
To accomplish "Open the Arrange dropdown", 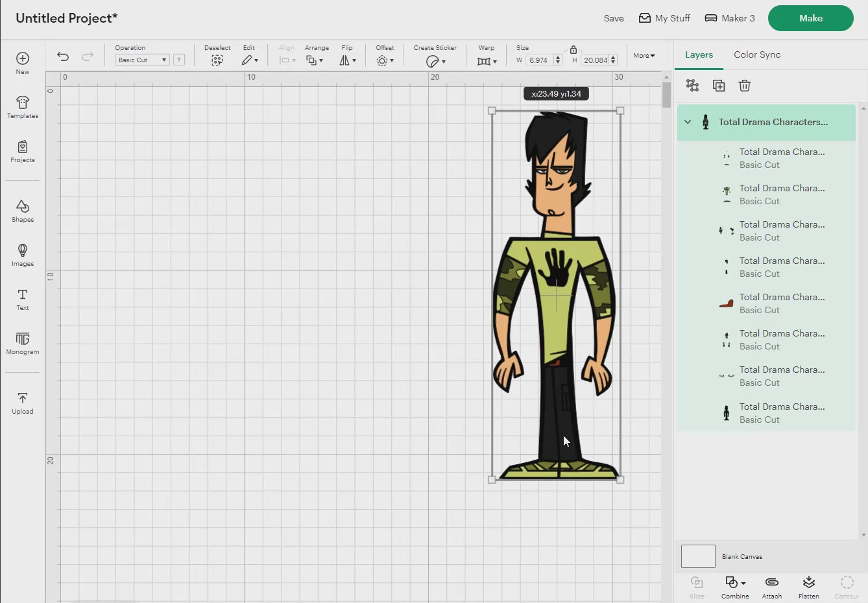I will point(315,60).
